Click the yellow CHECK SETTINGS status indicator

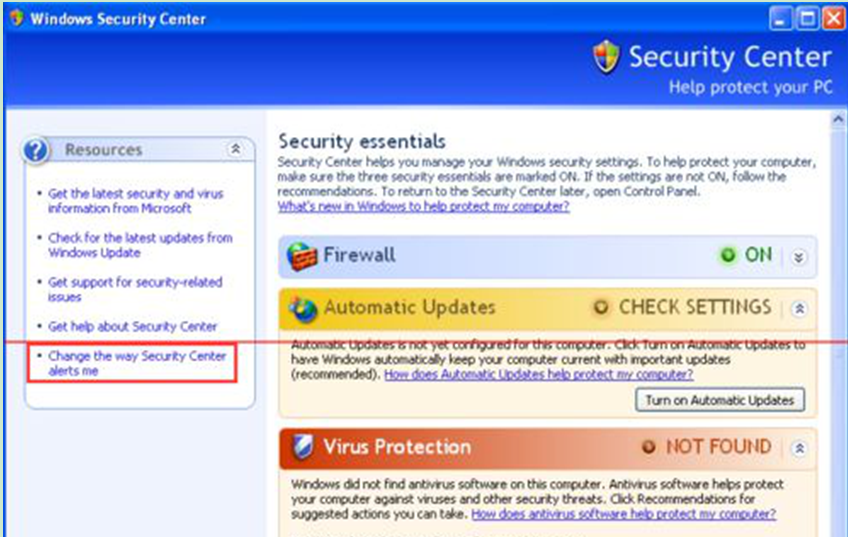[600, 307]
